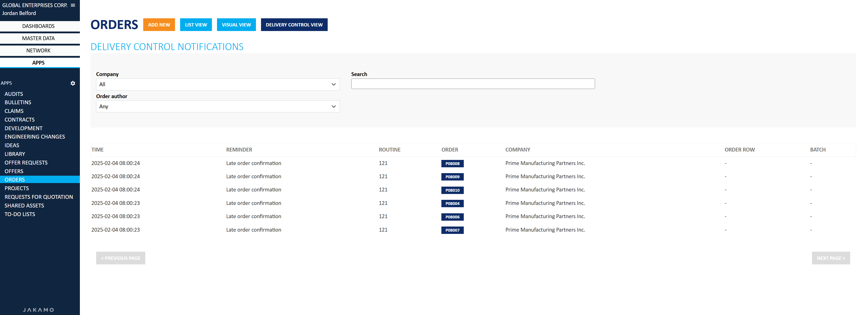Go to Offer Requests app
This screenshot has width=868, height=315.
pos(26,163)
